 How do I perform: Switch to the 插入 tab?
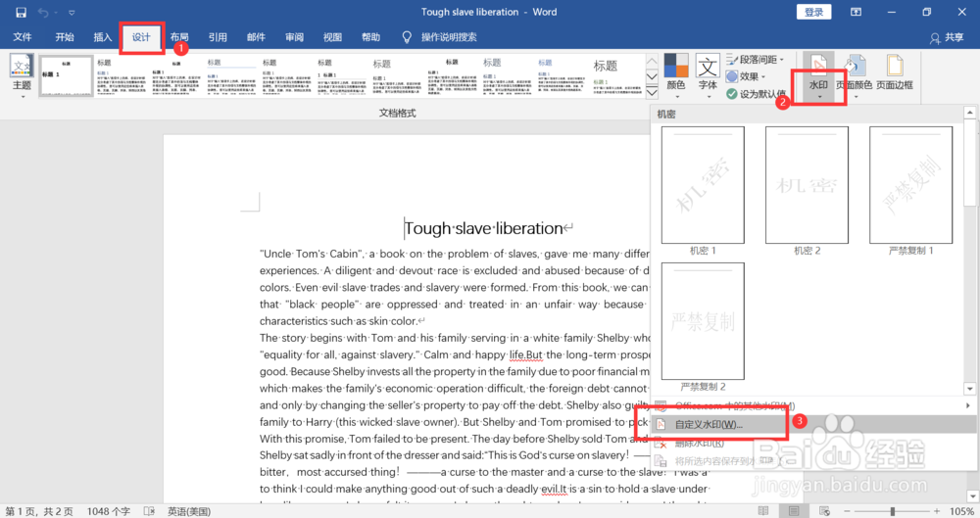(x=103, y=37)
